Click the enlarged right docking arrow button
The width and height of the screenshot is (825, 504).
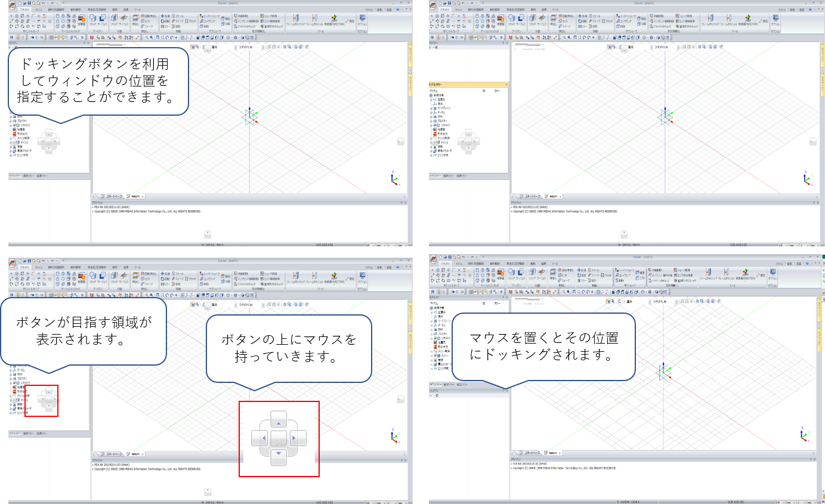pyautogui.click(x=298, y=438)
